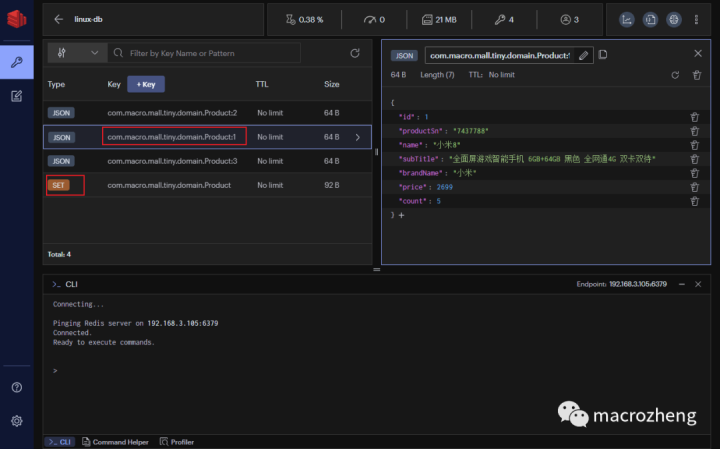Image resolution: width=720 pixels, height=449 pixels.
Task: Click the price value 2699
Action: coord(444,187)
